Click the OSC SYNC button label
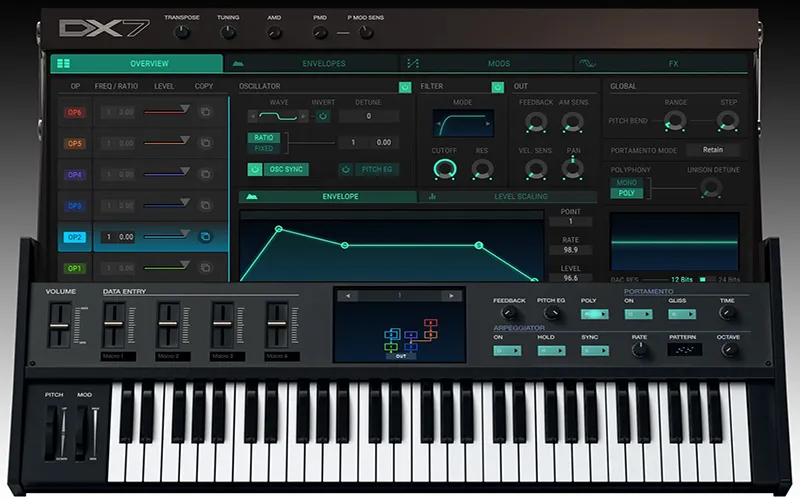 286,169
